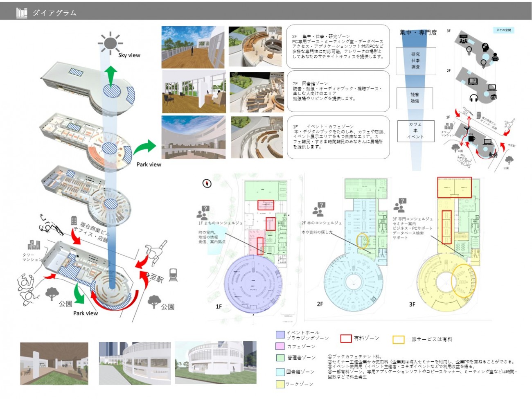This screenshot has height=399, width=532.
Task: Click the library books icon in the header
Action: coord(22,13)
